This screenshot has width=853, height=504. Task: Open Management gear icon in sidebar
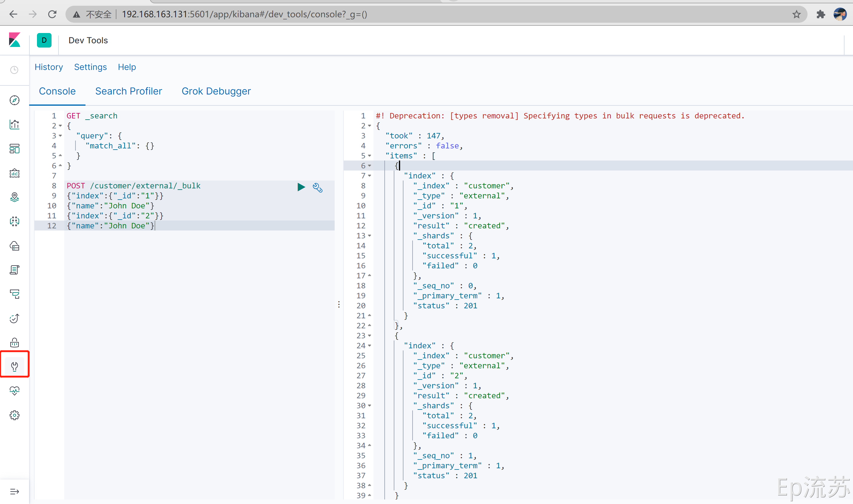click(x=14, y=415)
